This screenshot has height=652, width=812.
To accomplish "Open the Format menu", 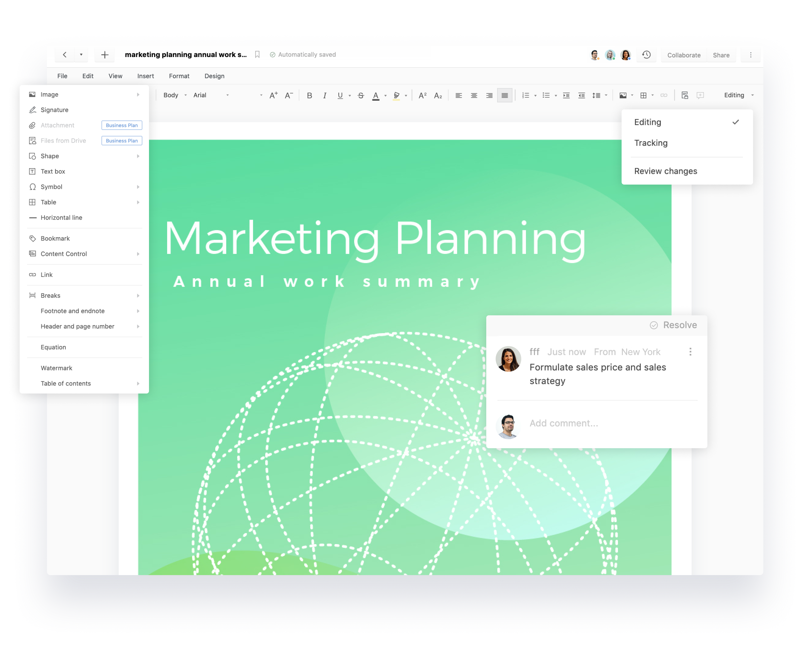I will click(179, 76).
